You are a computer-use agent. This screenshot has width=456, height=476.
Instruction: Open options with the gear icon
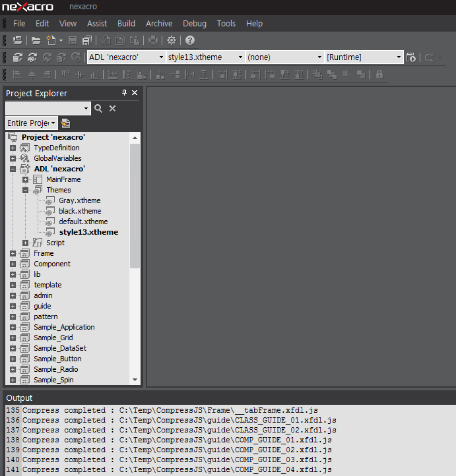pyautogui.click(x=172, y=40)
